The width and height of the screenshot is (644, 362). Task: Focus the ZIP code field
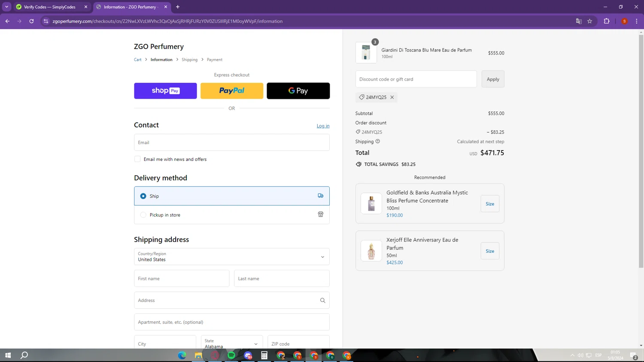(298, 344)
